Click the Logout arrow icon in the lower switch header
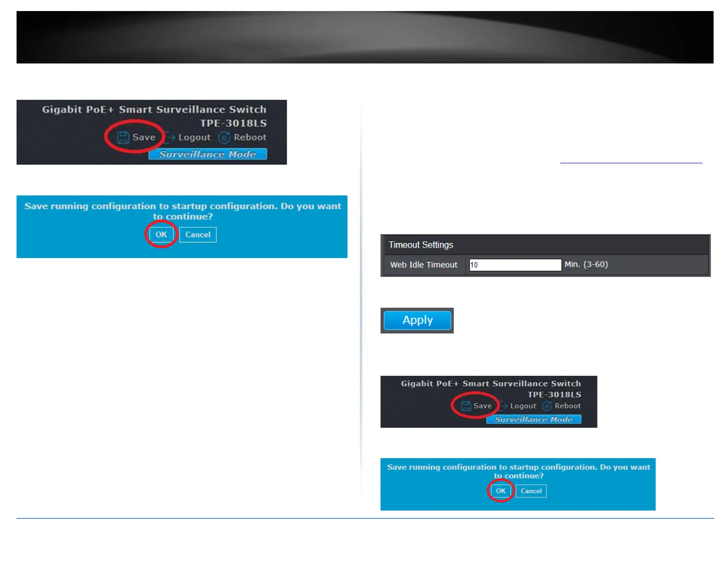 504,406
